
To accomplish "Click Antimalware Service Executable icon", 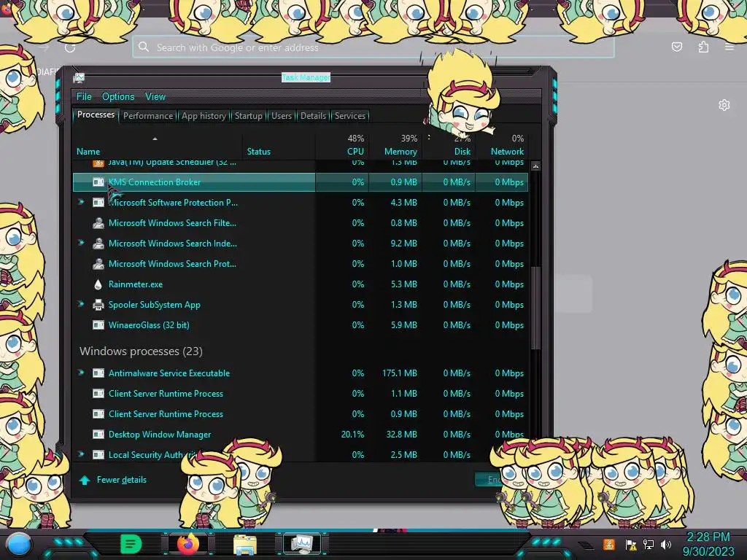I will point(98,373).
